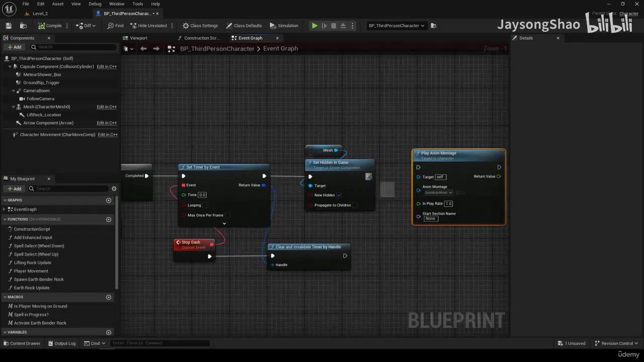Click Edit in C++ for Arrow Component

tap(107, 123)
